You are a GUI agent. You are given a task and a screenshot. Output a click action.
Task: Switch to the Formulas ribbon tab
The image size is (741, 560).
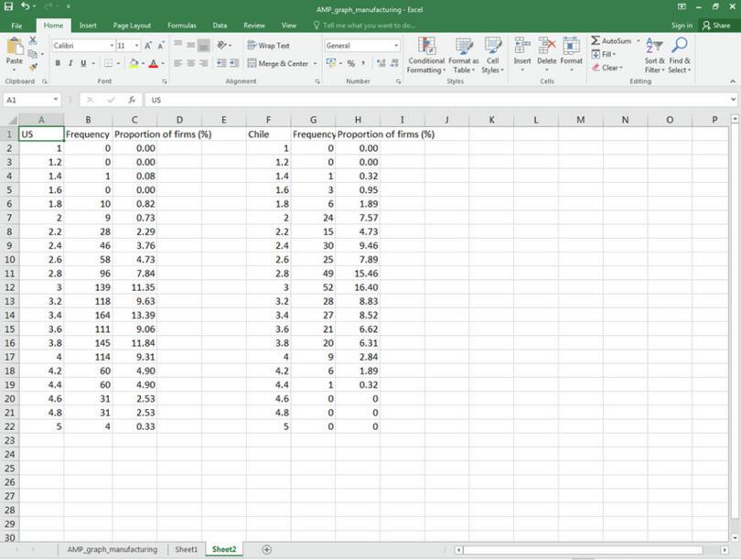tap(180, 26)
